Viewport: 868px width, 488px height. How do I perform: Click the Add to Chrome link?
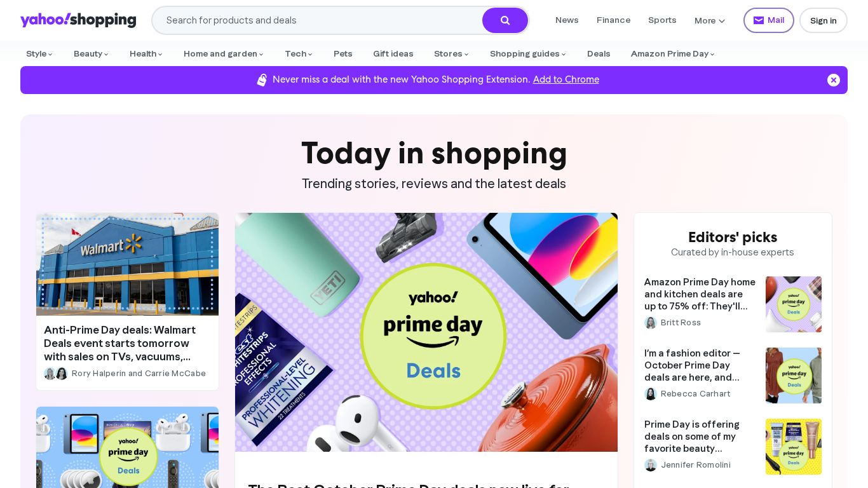pyautogui.click(x=566, y=79)
